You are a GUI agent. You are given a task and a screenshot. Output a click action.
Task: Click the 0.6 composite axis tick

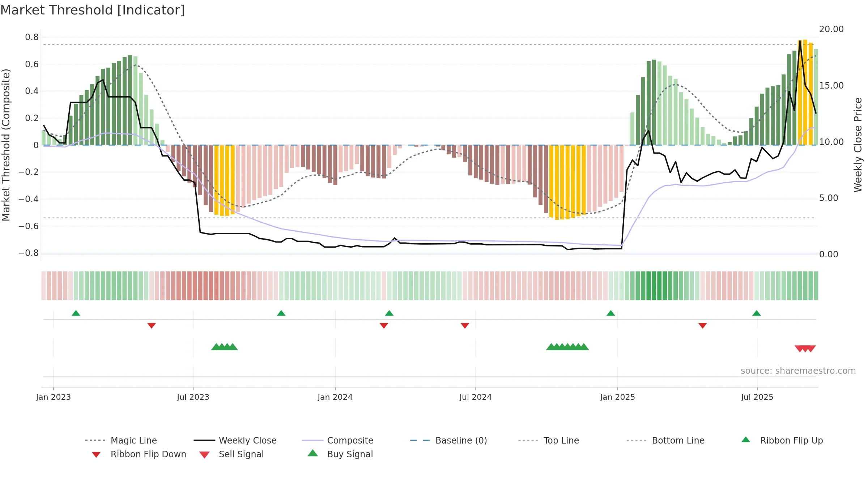32,64
